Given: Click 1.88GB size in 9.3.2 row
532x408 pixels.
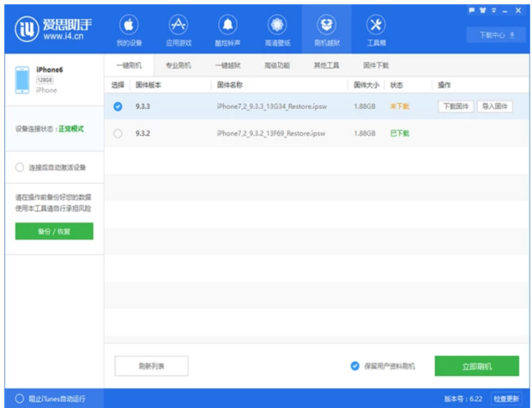Looking at the screenshot, I should (x=365, y=133).
